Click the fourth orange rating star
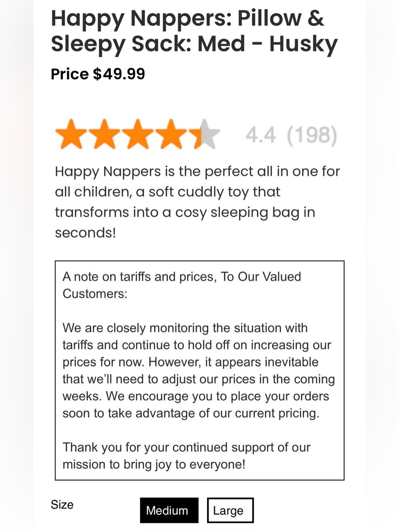399x532 pixels. (172, 134)
